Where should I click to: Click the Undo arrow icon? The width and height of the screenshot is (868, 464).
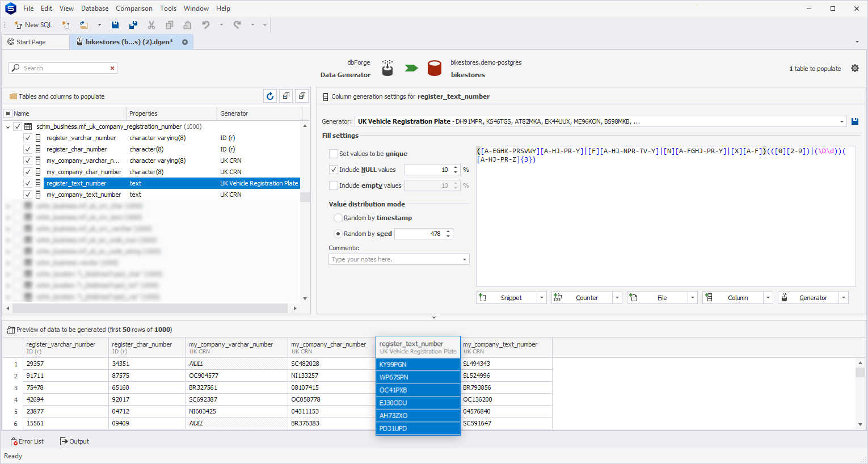(x=206, y=25)
